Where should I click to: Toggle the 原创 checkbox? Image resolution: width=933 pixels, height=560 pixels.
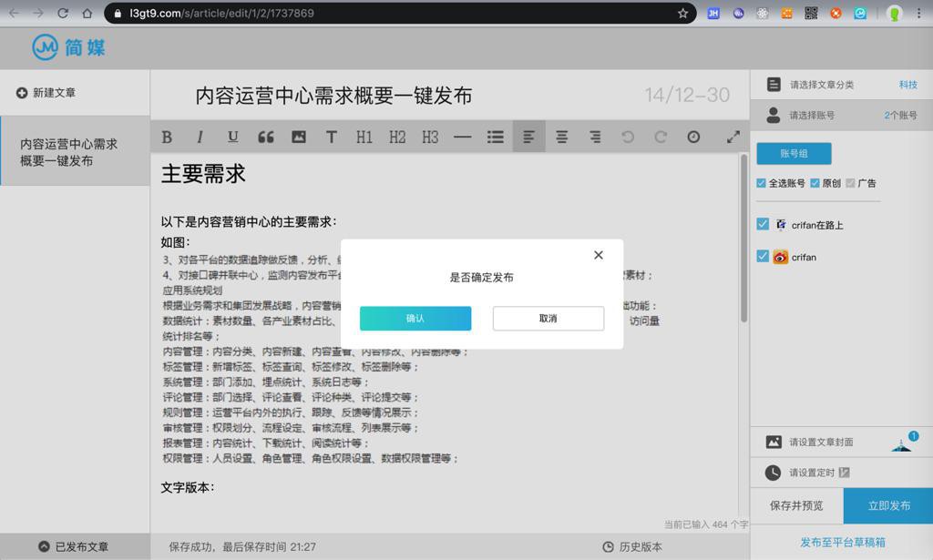coord(815,183)
